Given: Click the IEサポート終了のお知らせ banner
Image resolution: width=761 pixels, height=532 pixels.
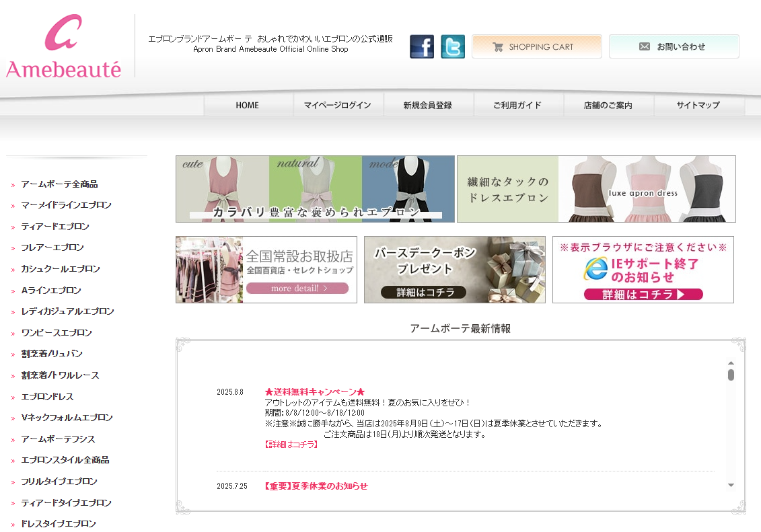Looking at the screenshot, I should [643, 270].
